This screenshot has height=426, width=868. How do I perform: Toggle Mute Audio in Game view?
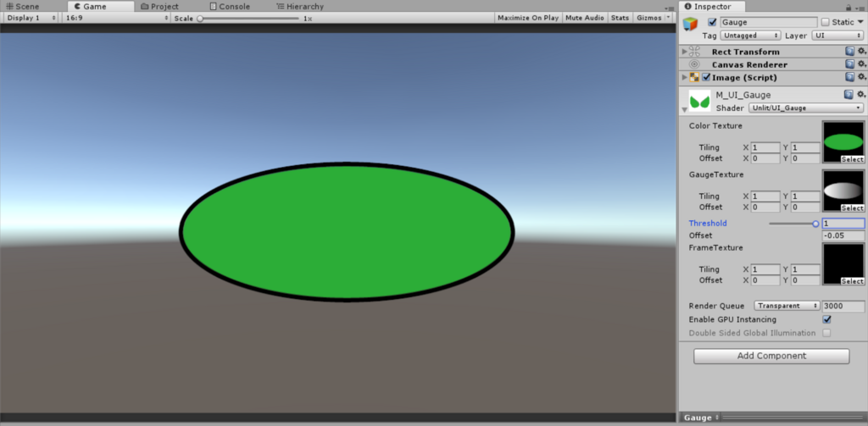[x=585, y=18]
